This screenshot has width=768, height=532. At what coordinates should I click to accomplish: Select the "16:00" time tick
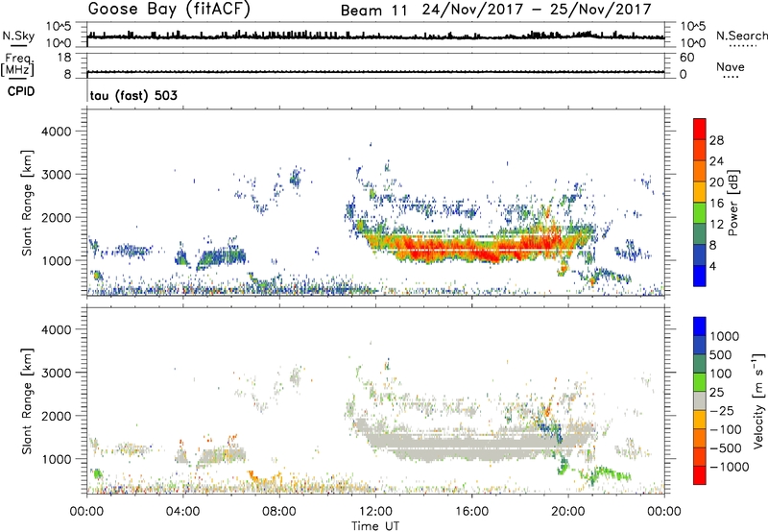pyautogui.click(x=471, y=512)
